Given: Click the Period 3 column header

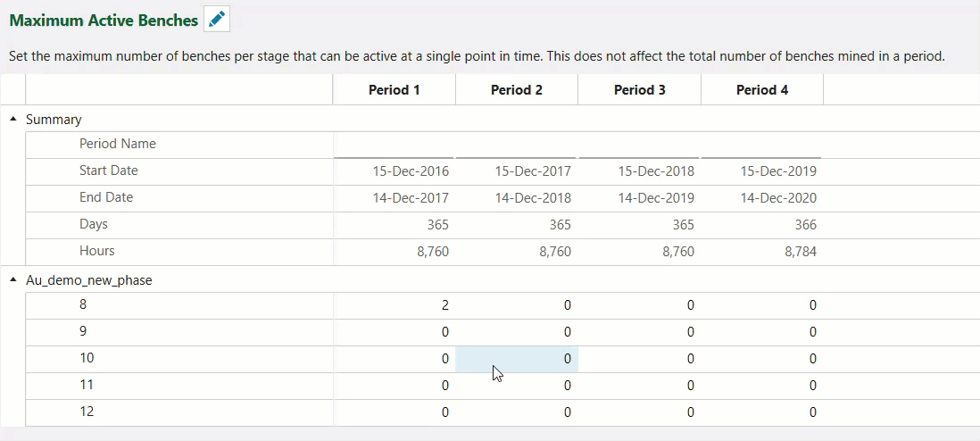Looking at the screenshot, I should pos(639,90).
